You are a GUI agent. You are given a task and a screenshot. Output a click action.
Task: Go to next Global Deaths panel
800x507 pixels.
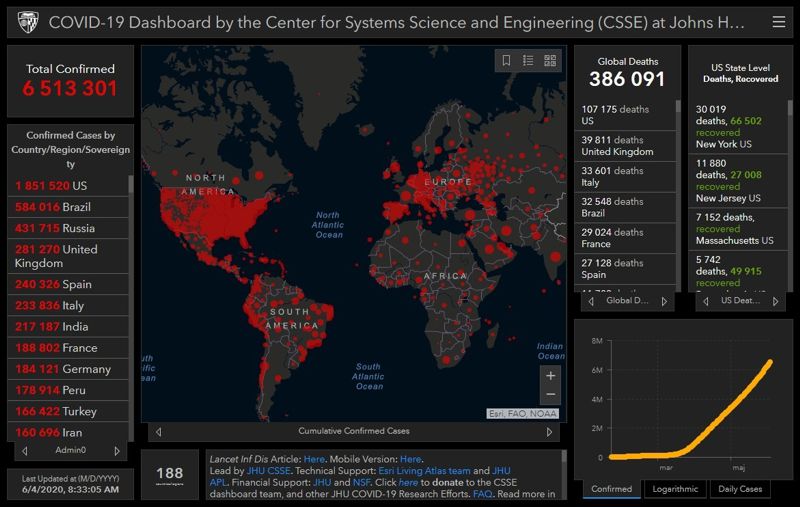pyautogui.click(x=664, y=301)
